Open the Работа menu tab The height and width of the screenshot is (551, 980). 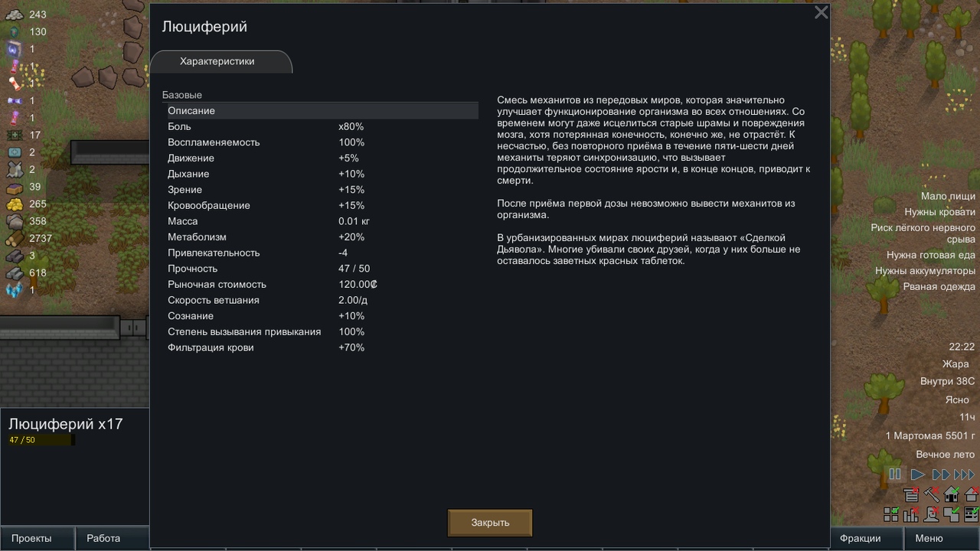pos(103,538)
